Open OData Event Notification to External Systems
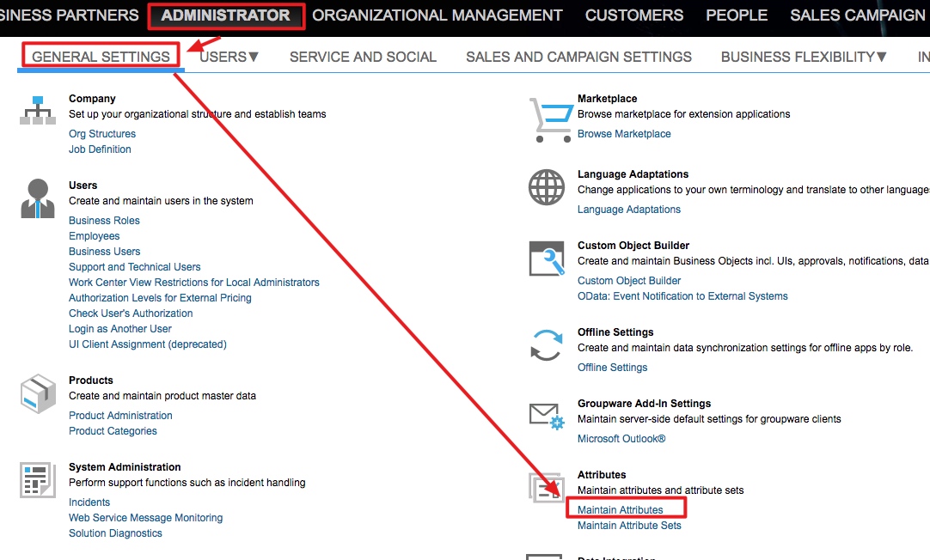This screenshot has height=560, width=930. point(682,295)
